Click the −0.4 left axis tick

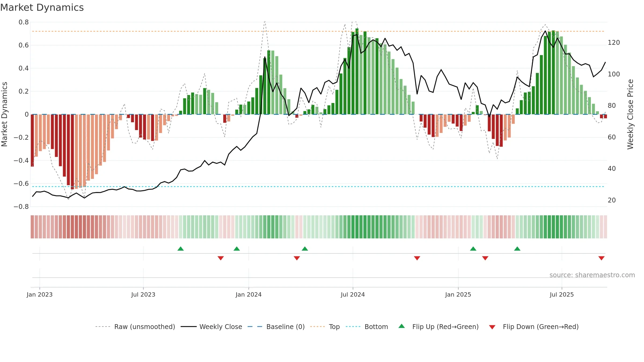click(x=21, y=161)
